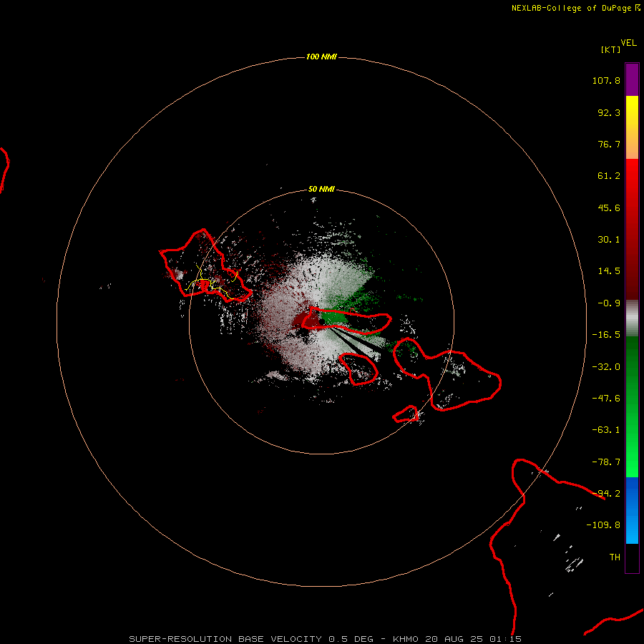Click the 45.6 legend value
644x644 pixels.
click(x=609, y=208)
